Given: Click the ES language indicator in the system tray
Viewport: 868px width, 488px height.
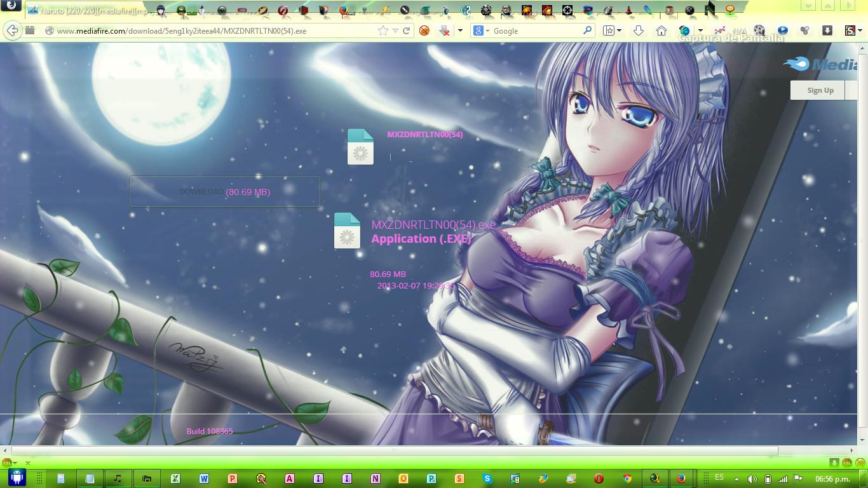Looking at the screenshot, I should (719, 478).
